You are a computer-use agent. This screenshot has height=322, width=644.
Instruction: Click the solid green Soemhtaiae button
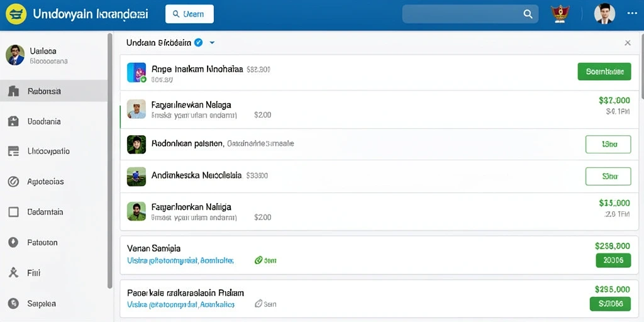coord(604,72)
